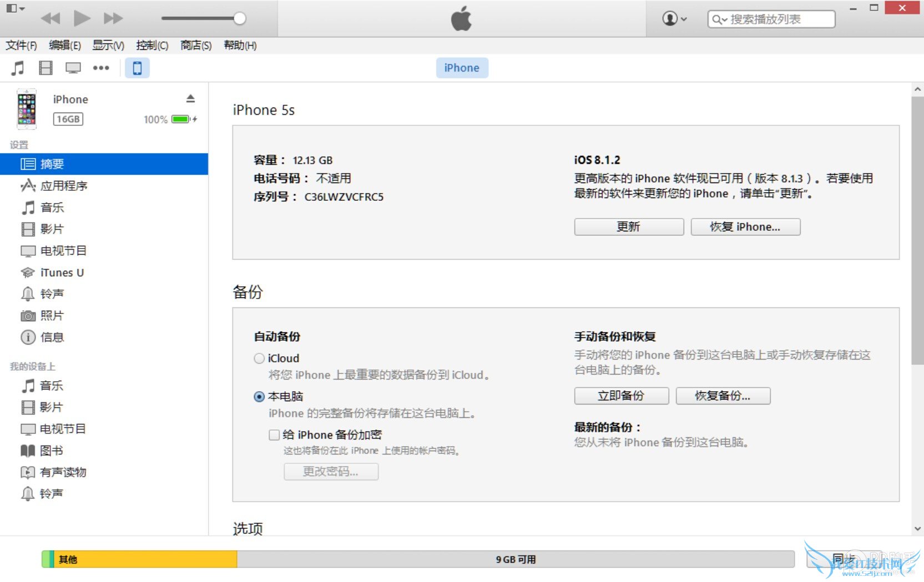Image resolution: width=924 pixels, height=582 pixels.
Task: Select 照片 in the settings sidebar
Action: (x=53, y=315)
